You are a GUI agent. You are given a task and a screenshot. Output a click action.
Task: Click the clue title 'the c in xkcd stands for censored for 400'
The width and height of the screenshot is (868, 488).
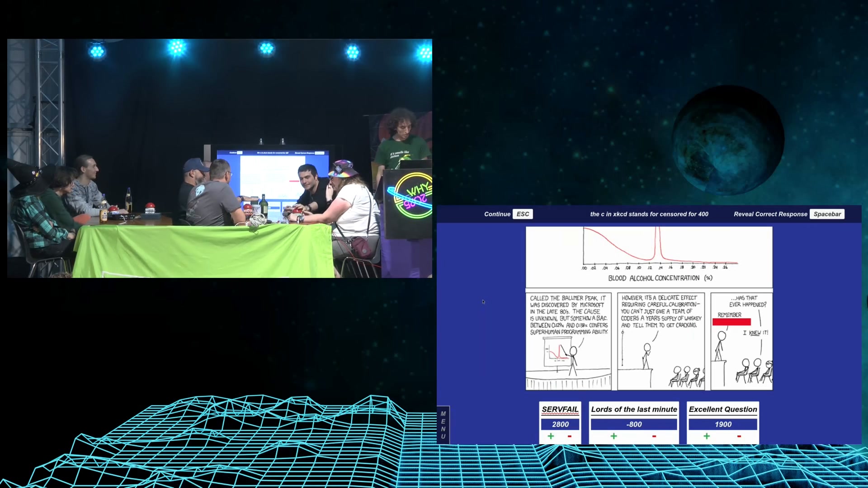[649, 214]
